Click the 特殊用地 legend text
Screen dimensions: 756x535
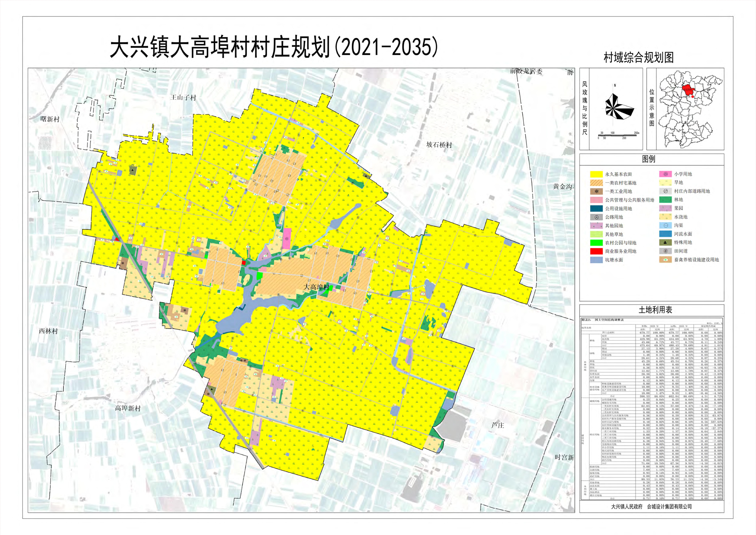683,242
